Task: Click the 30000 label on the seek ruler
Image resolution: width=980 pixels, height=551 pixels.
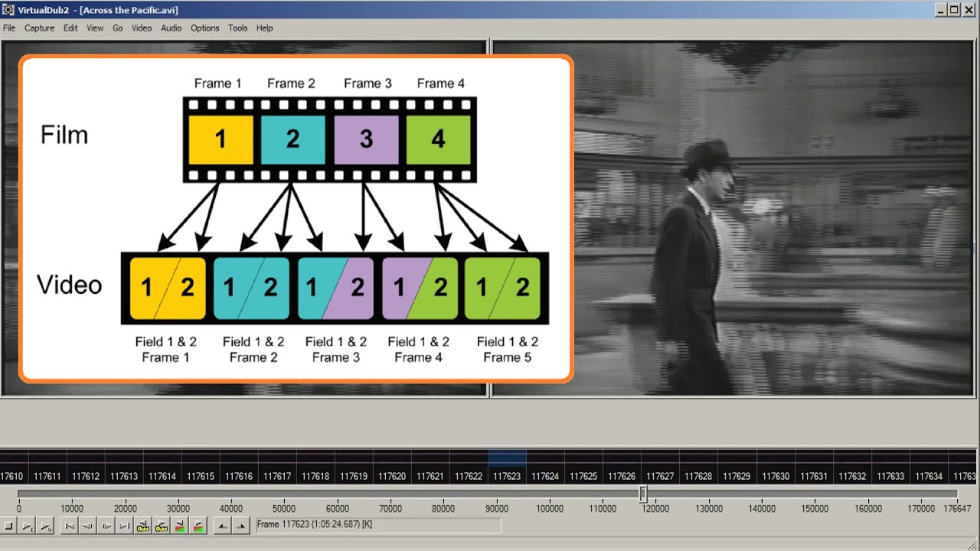Action: click(x=178, y=509)
